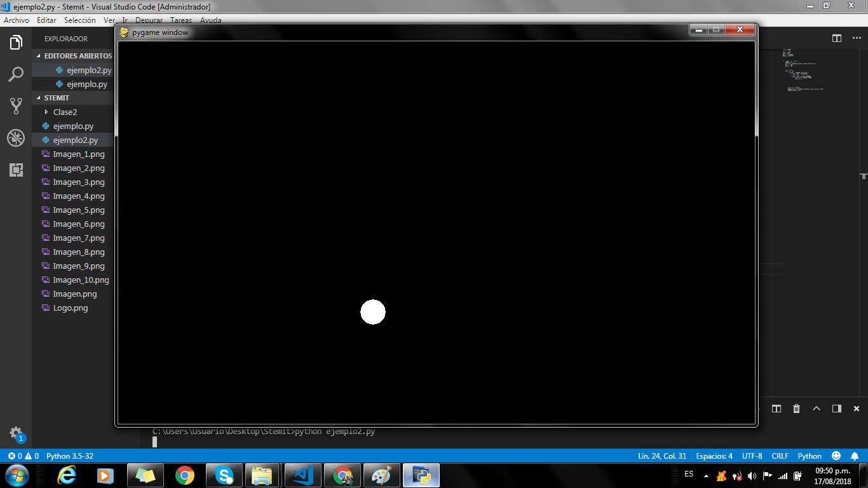The height and width of the screenshot is (488, 868).
Task: Select ejemplo2.py in open editors
Action: pos(73,70)
